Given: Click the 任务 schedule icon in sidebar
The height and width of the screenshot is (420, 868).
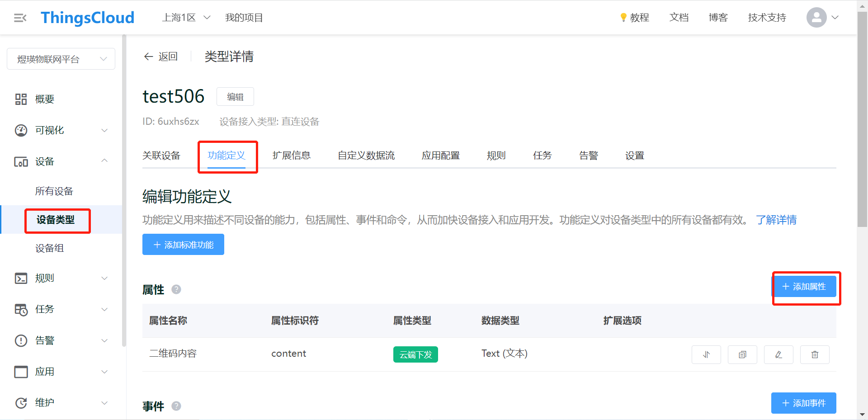Looking at the screenshot, I should tap(21, 309).
